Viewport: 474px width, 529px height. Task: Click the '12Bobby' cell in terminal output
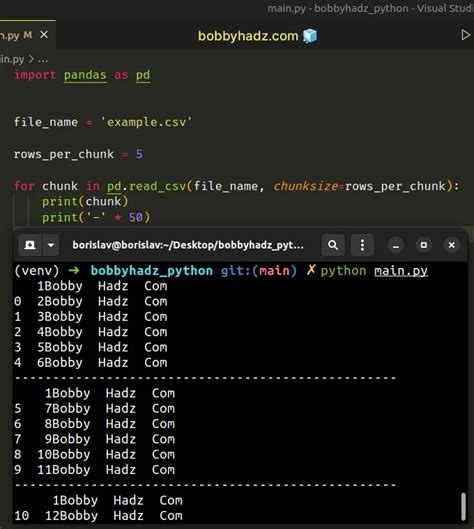point(72,516)
